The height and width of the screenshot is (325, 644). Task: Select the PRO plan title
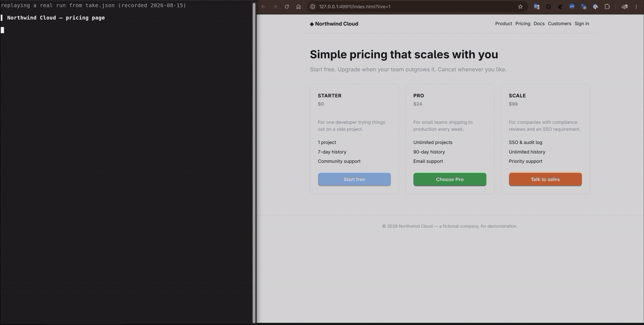coord(419,95)
